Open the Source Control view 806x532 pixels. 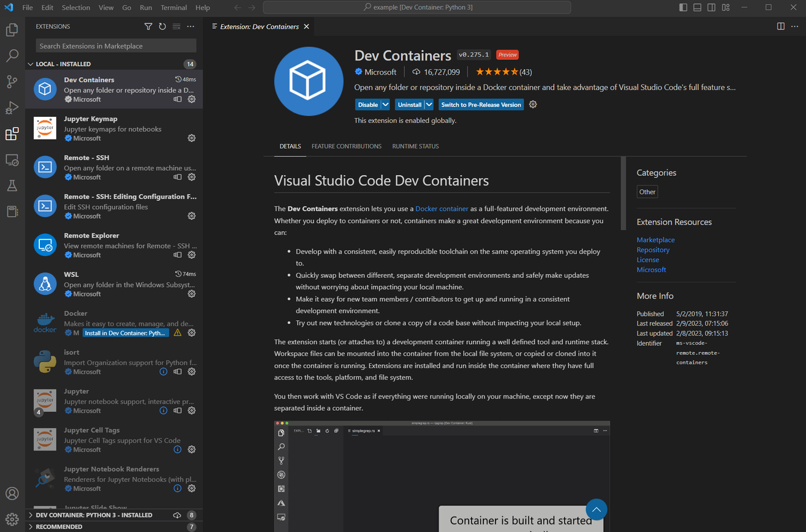pos(11,81)
